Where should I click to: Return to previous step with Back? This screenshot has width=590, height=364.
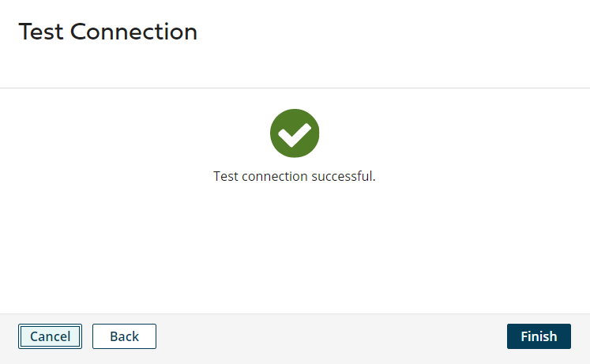[x=124, y=336]
